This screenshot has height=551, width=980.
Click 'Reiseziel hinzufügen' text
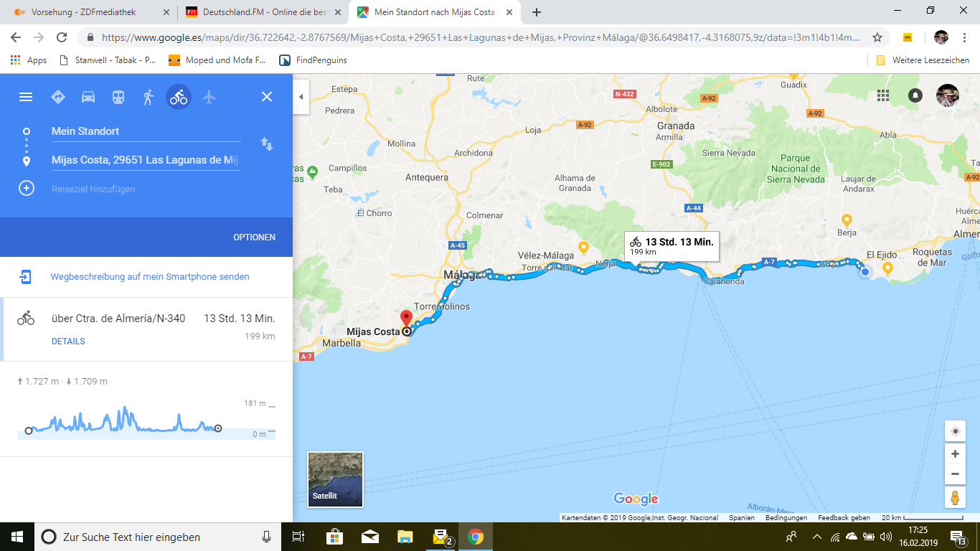coord(93,189)
